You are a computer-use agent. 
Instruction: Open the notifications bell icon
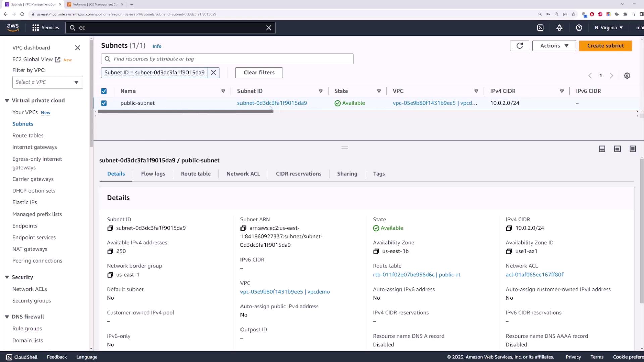pos(559,28)
